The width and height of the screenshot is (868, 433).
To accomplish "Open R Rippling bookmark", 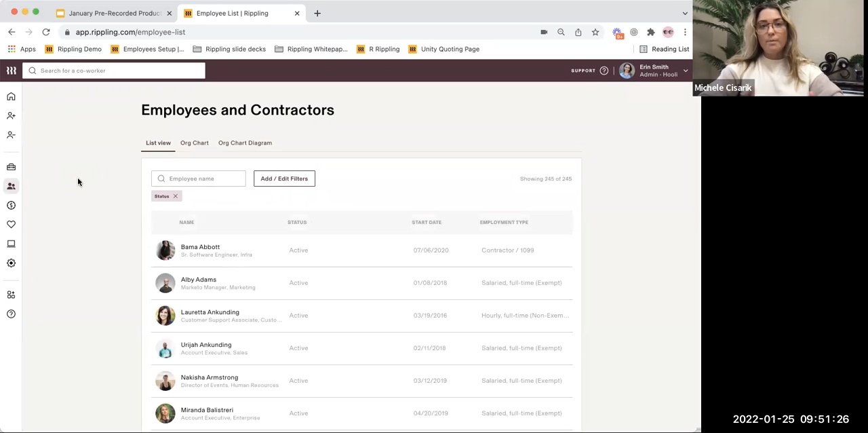I will click(378, 49).
